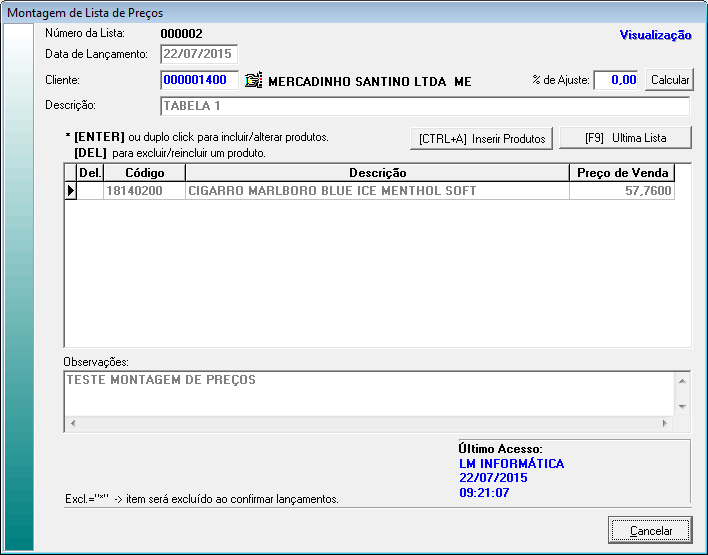This screenshot has width=708, height=555.
Task: Select the CIGARRO MARLBORO BLUE ICE description cell
Action: click(377, 191)
